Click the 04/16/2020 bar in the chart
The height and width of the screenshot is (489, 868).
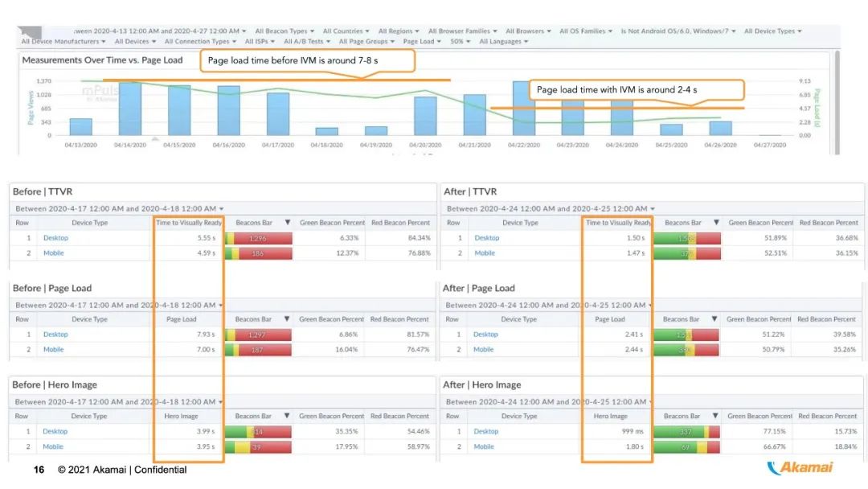(228, 110)
